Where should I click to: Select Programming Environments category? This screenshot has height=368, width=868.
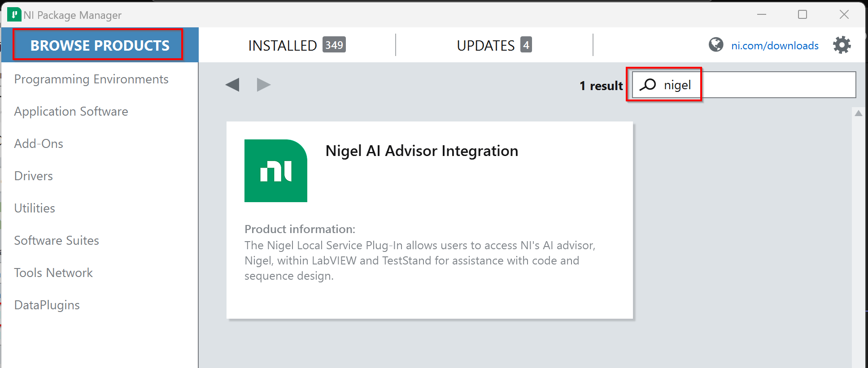click(x=91, y=79)
